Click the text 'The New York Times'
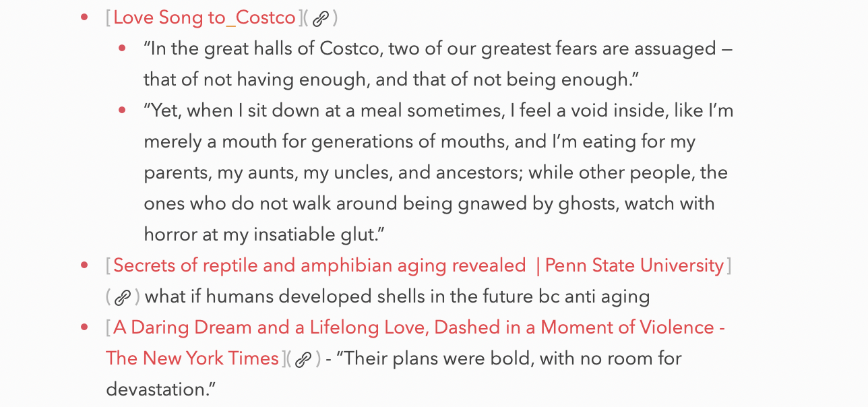The height and width of the screenshot is (407, 868). (192, 359)
